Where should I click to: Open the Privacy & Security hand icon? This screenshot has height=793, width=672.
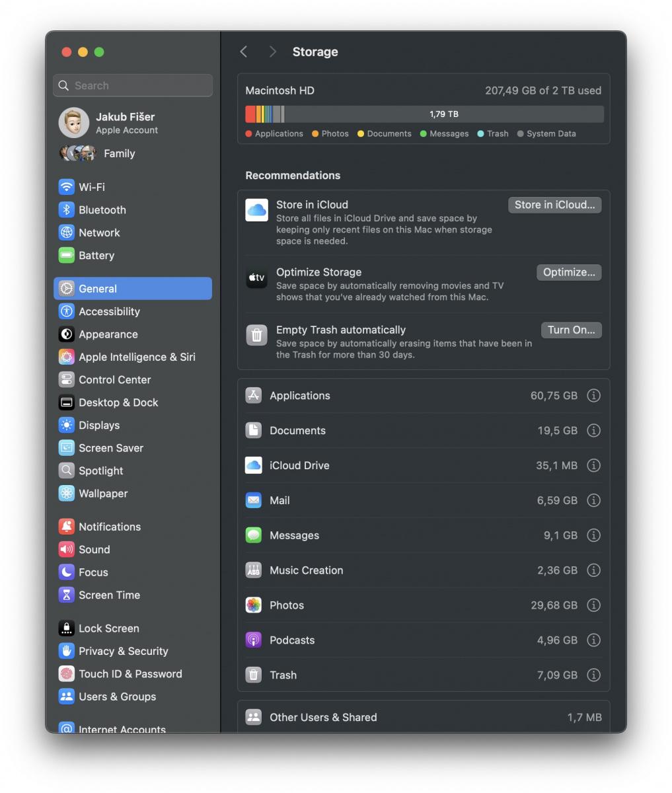pyautogui.click(x=66, y=651)
